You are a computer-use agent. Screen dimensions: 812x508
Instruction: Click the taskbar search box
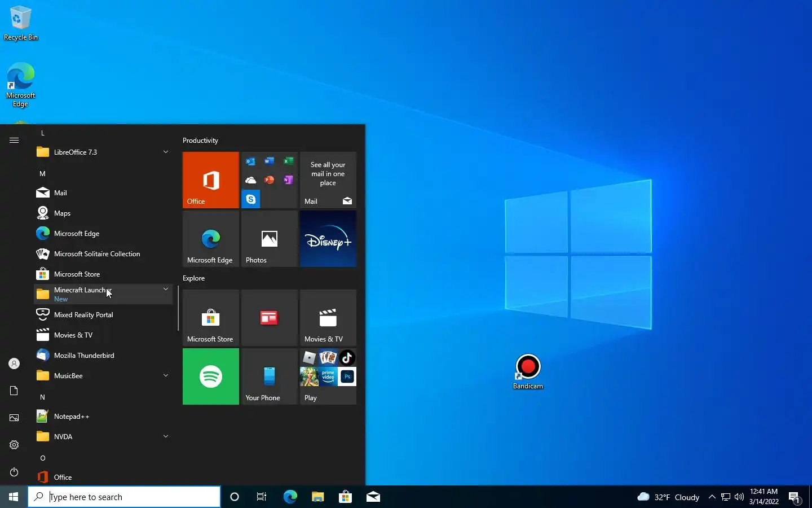point(124,497)
